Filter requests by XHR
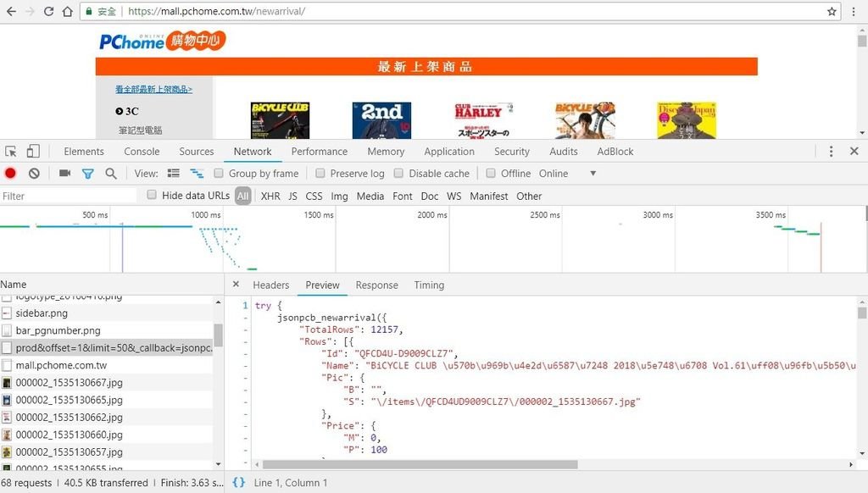 (x=270, y=196)
